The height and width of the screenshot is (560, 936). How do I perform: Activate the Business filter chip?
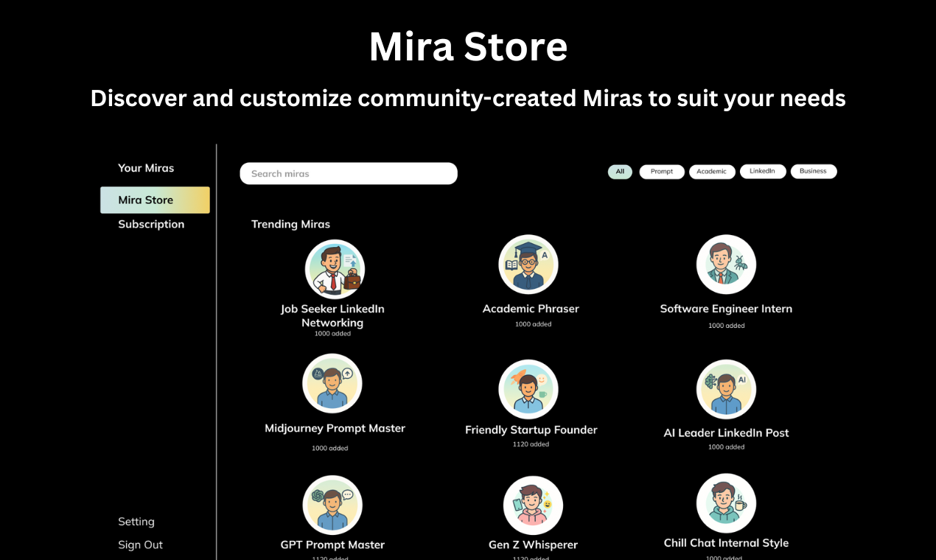click(814, 171)
